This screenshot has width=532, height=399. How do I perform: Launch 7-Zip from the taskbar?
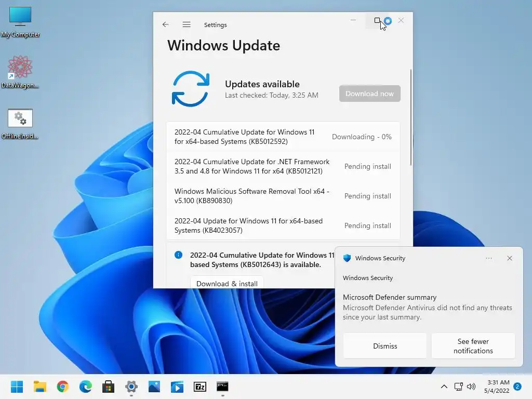200,387
